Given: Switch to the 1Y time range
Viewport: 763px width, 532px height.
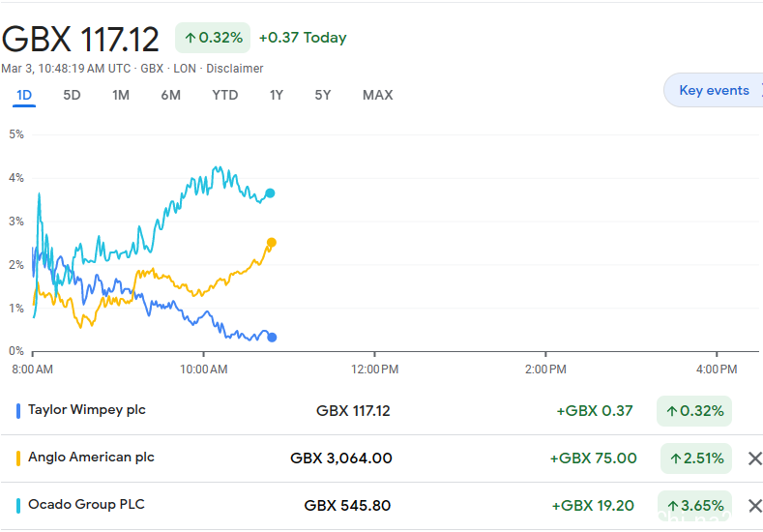Looking at the screenshot, I should tap(277, 95).
